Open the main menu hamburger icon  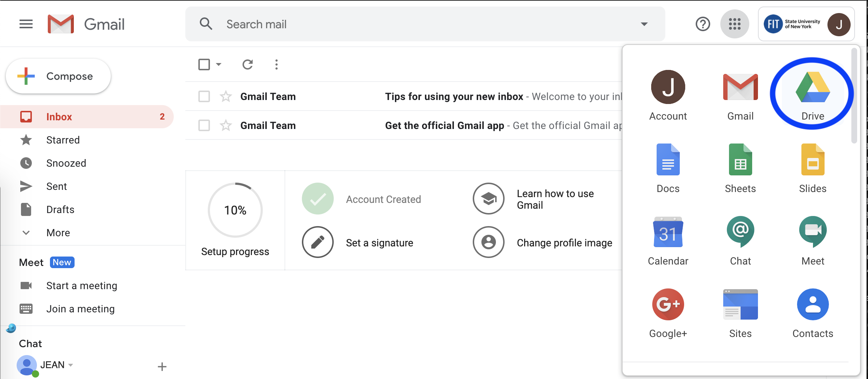tap(26, 24)
